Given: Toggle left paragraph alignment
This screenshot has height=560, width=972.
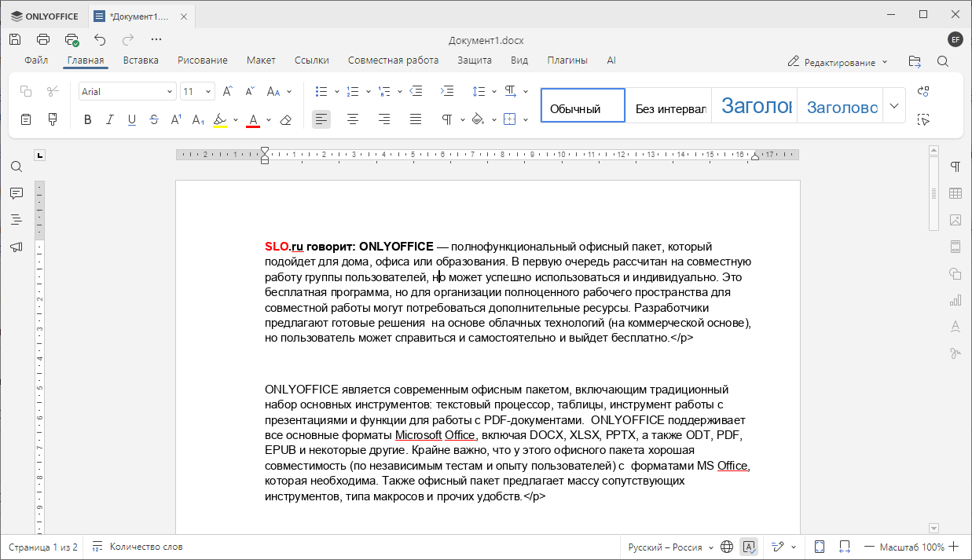Looking at the screenshot, I should tap(321, 119).
